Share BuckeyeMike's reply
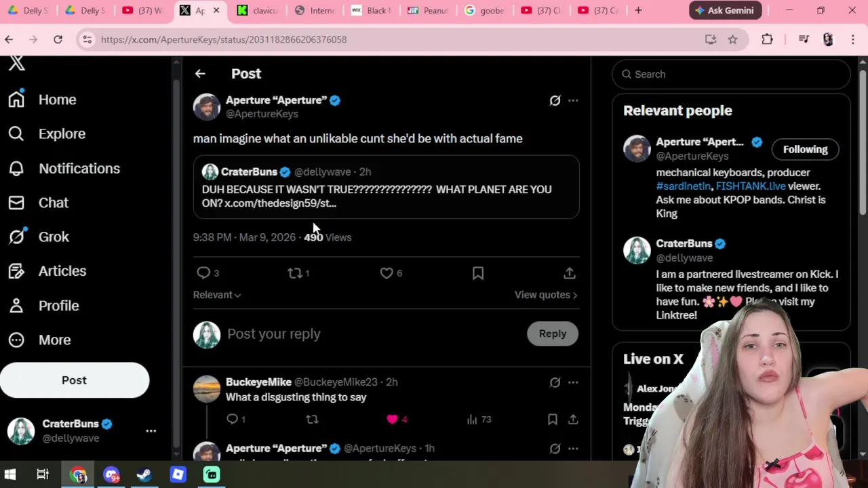 (573, 420)
